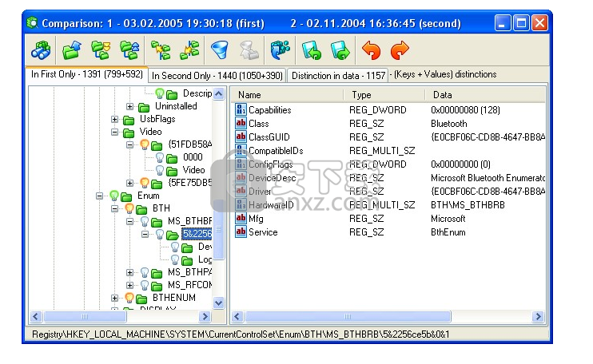Select the Mfg registry value row
Image resolution: width=593 pixels, height=364 pixels.
click(x=257, y=219)
